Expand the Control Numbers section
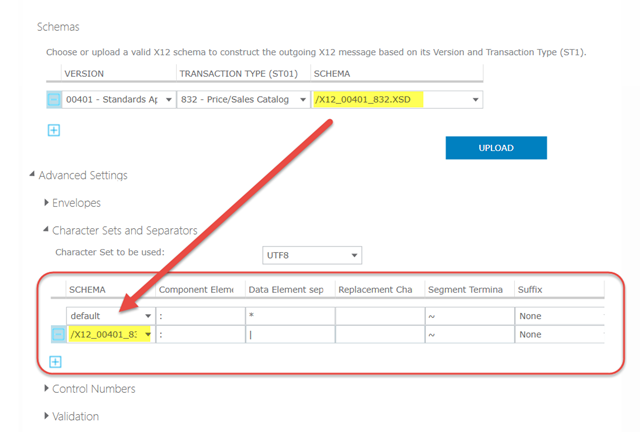 coord(46,388)
